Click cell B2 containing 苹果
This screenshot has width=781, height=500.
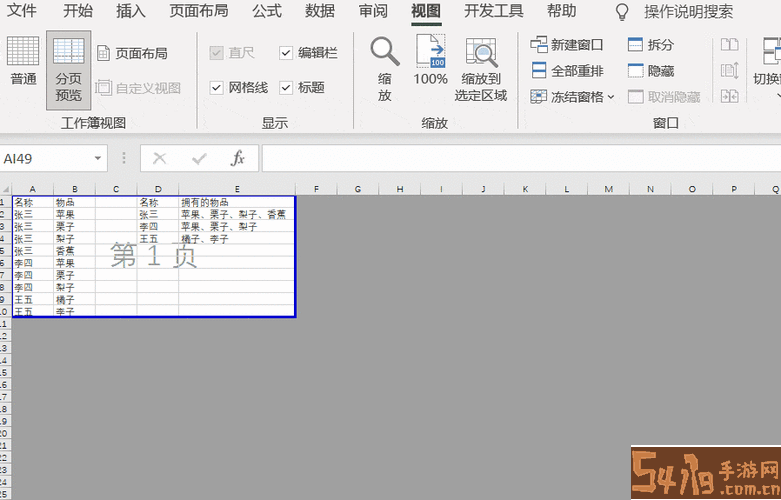point(74,215)
